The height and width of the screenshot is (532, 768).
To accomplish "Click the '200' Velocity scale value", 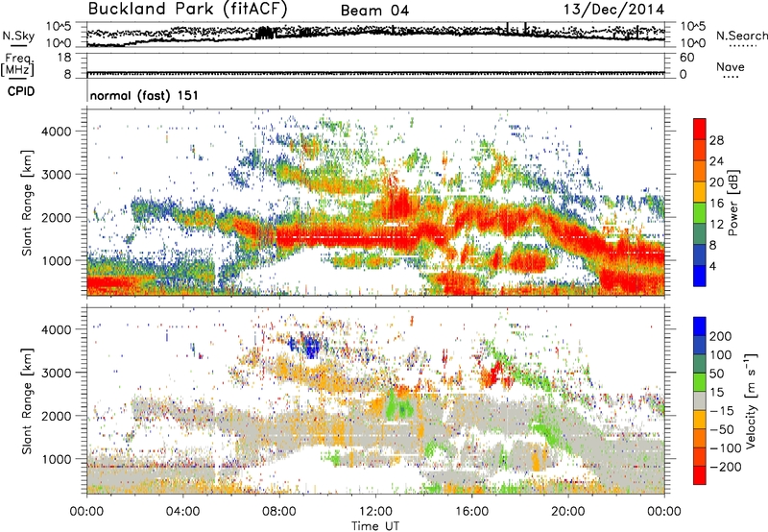I will (721, 336).
